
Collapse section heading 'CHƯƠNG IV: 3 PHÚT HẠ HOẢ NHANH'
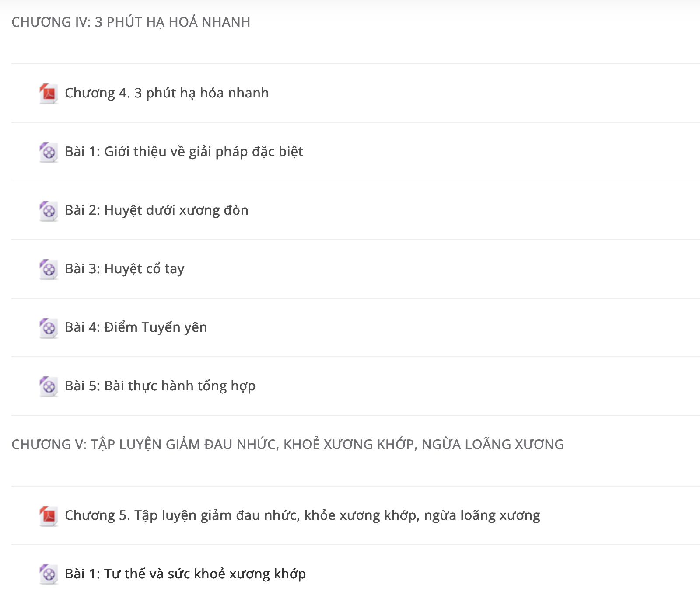(131, 22)
